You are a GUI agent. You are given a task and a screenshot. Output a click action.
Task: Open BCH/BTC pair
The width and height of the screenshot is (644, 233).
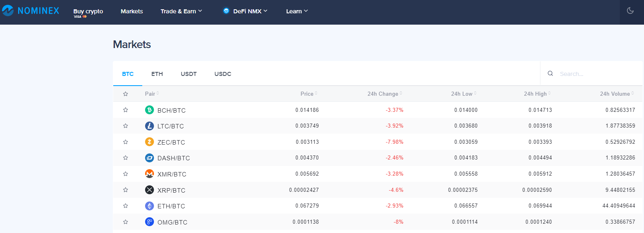(x=172, y=110)
